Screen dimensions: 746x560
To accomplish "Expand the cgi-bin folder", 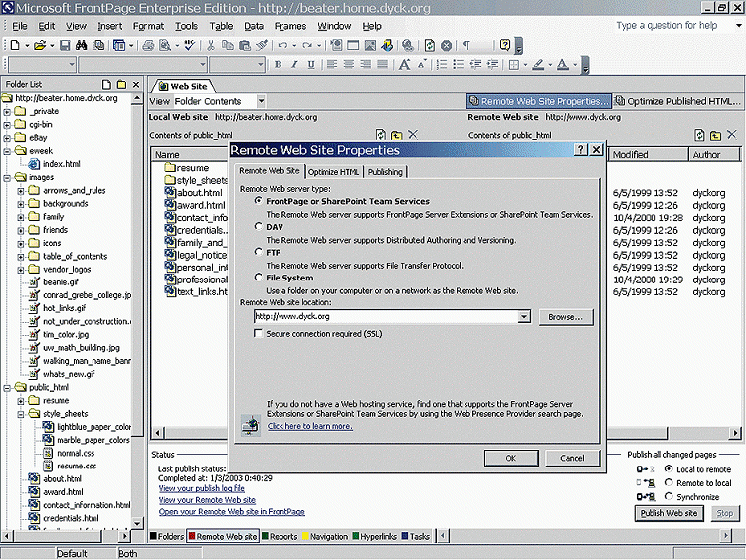I will click(7, 125).
